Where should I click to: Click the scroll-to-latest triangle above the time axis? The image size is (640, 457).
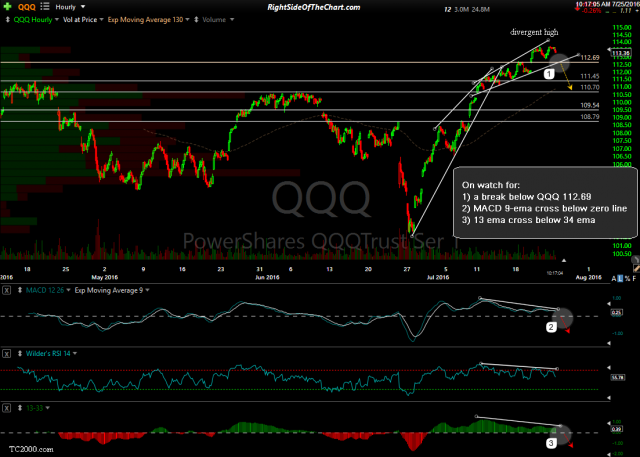pyautogui.click(x=564, y=260)
